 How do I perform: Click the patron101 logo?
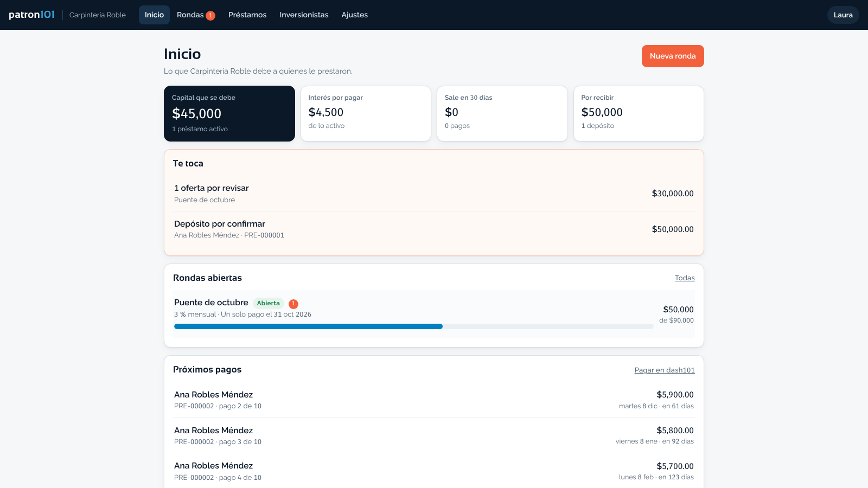pyautogui.click(x=31, y=15)
